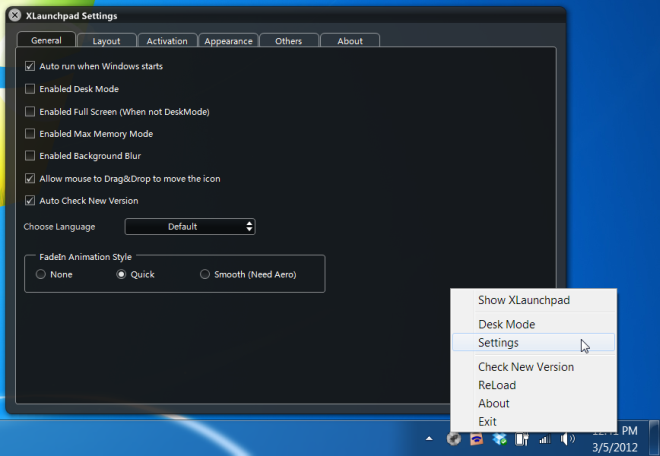Open the Dropbox tray icon

(500, 439)
